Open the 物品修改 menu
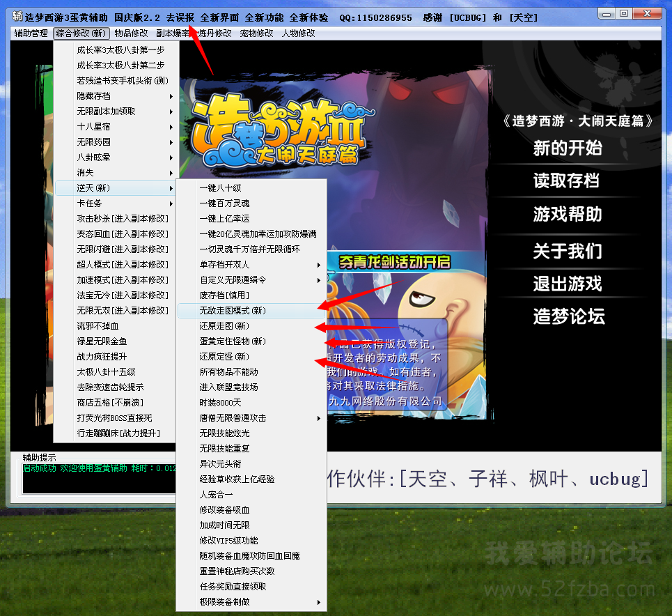 [x=131, y=33]
